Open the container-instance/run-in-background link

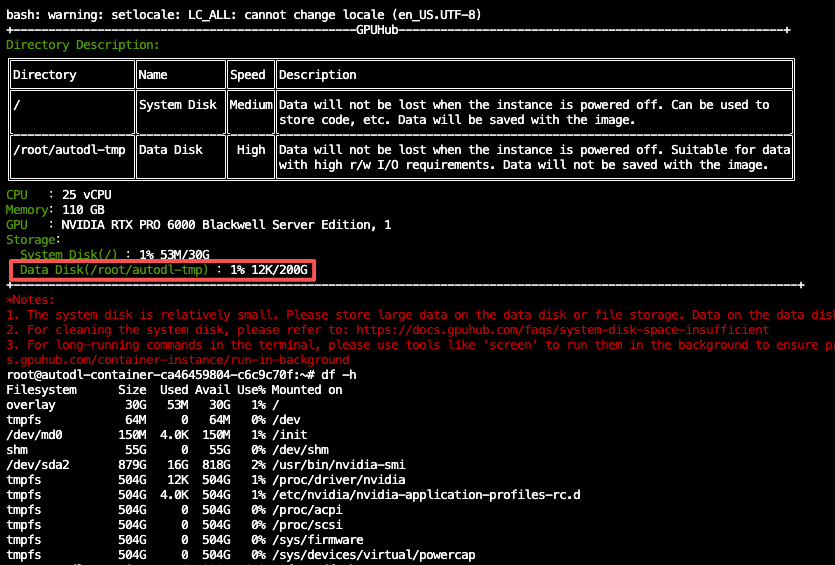(178, 359)
